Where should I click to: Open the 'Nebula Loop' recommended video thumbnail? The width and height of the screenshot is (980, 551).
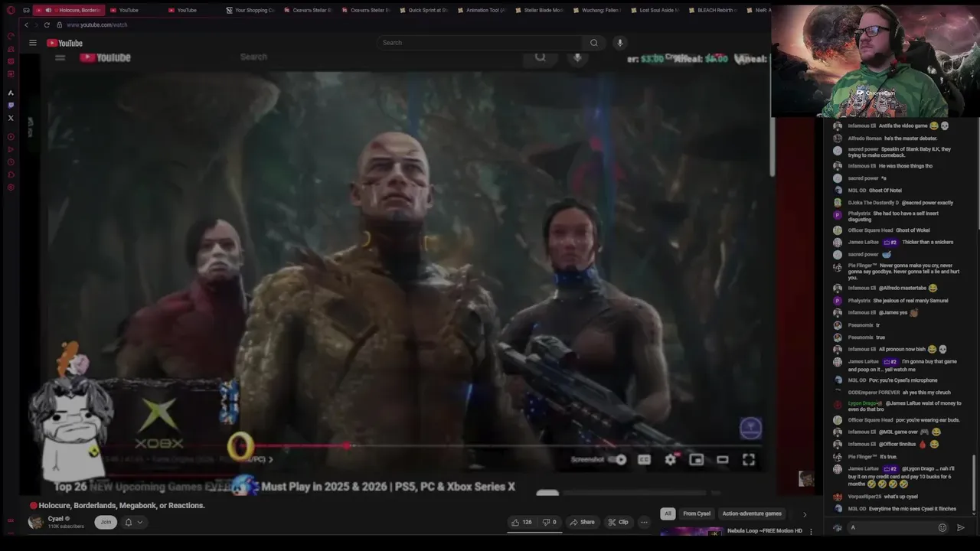[691, 531]
